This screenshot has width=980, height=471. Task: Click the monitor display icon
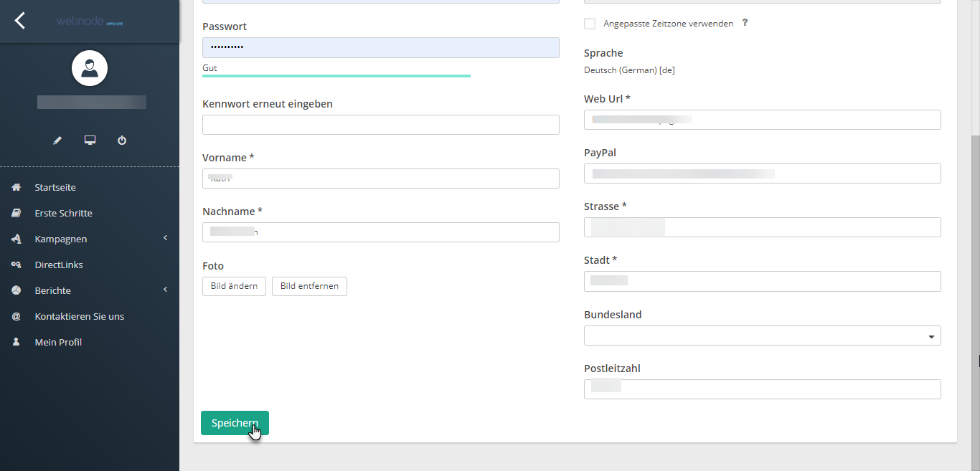pos(90,141)
